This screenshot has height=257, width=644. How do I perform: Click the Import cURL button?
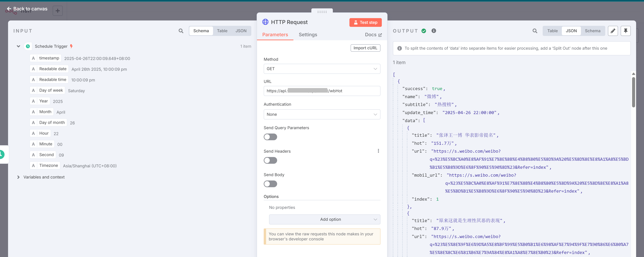pyautogui.click(x=365, y=48)
